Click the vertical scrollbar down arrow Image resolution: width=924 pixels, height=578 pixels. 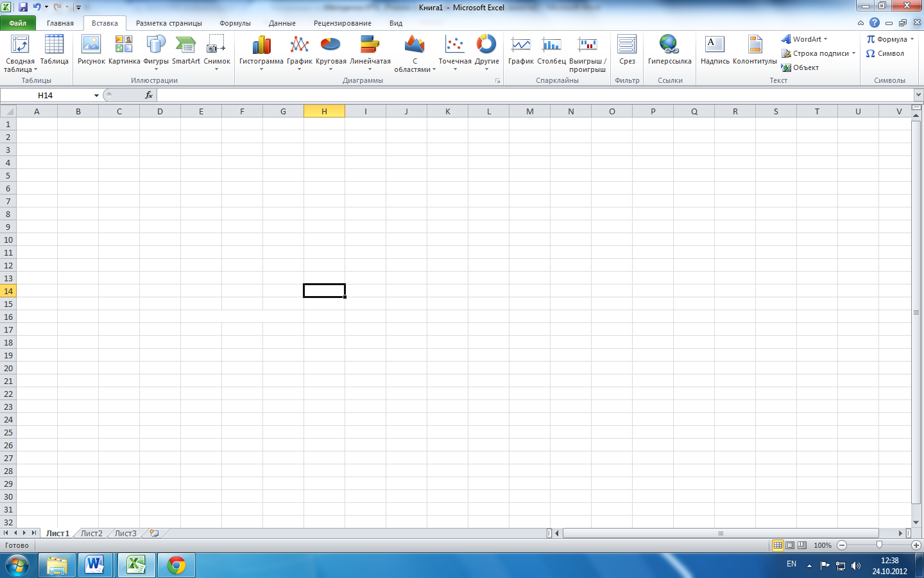tap(916, 522)
